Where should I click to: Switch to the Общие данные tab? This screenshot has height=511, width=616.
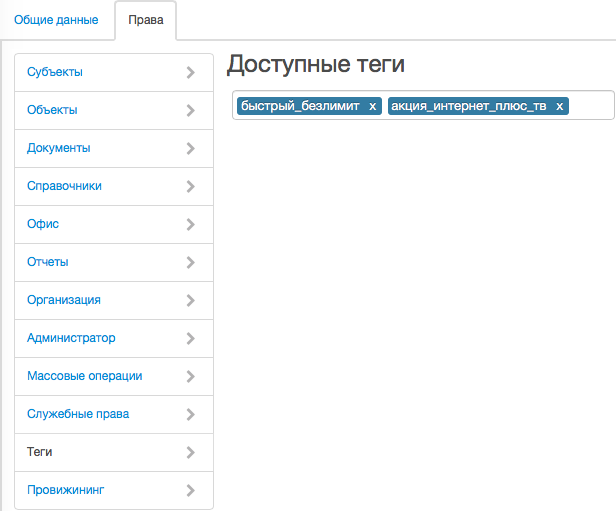56,20
